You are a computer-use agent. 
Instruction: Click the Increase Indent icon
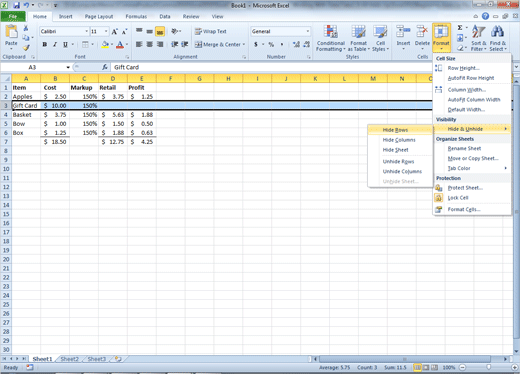[185, 44]
